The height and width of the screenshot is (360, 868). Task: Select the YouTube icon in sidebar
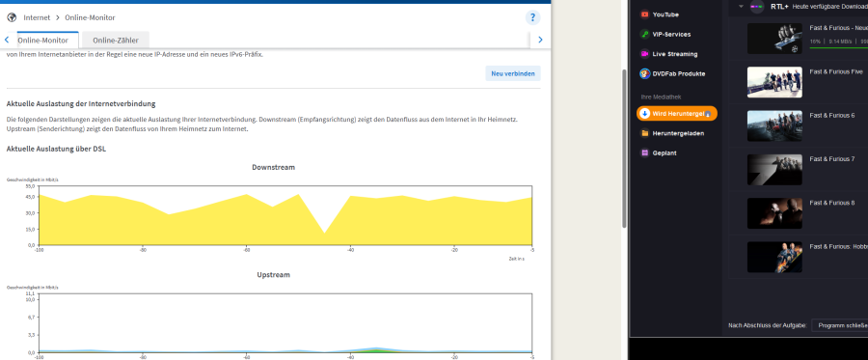click(644, 14)
